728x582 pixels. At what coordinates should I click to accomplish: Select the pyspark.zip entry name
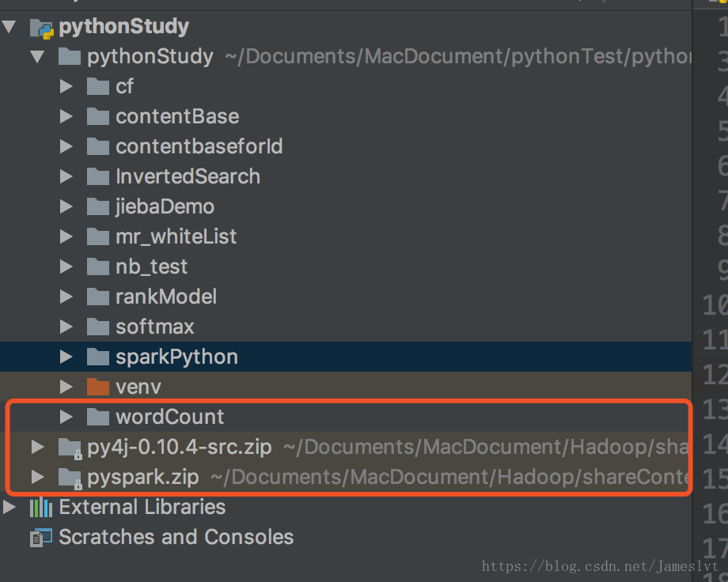pyautogui.click(x=143, y=477)
